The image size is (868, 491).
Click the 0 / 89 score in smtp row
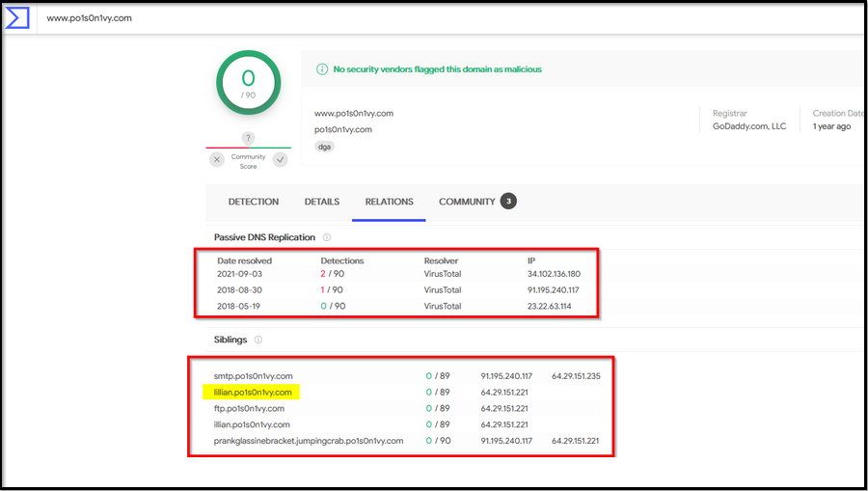(438, 376)
